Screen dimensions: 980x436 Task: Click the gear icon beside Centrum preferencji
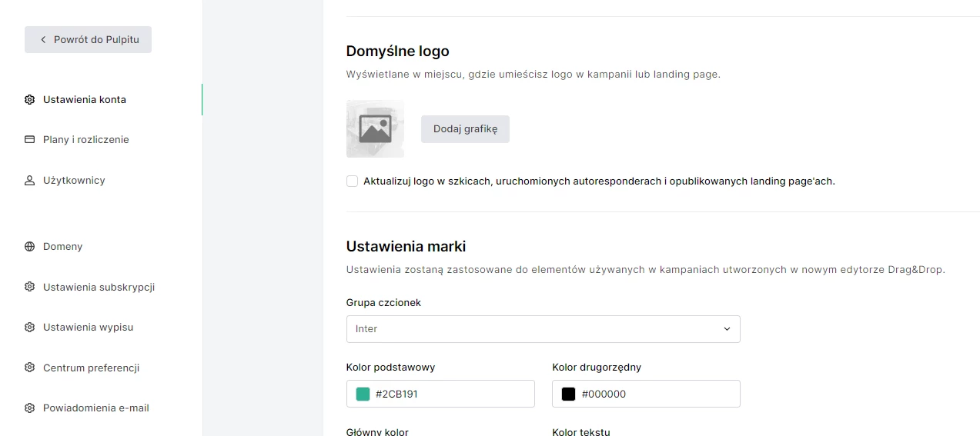click(x=30, y=368)
